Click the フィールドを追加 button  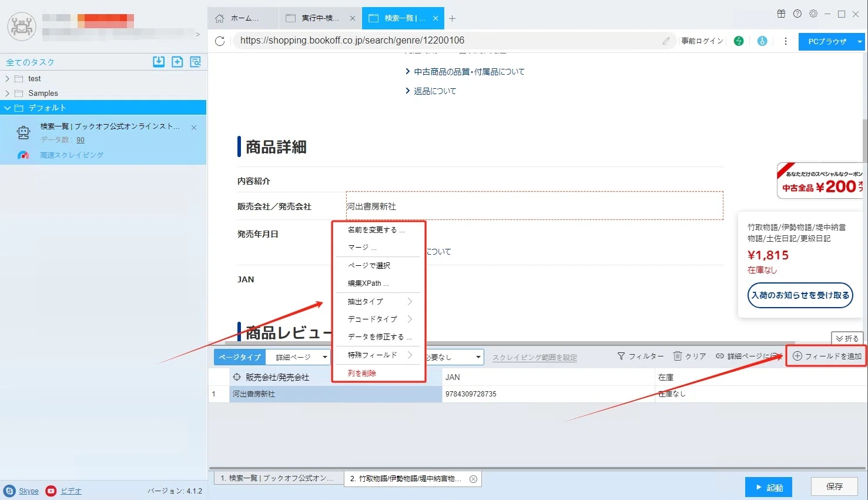(x=827, y=356)
